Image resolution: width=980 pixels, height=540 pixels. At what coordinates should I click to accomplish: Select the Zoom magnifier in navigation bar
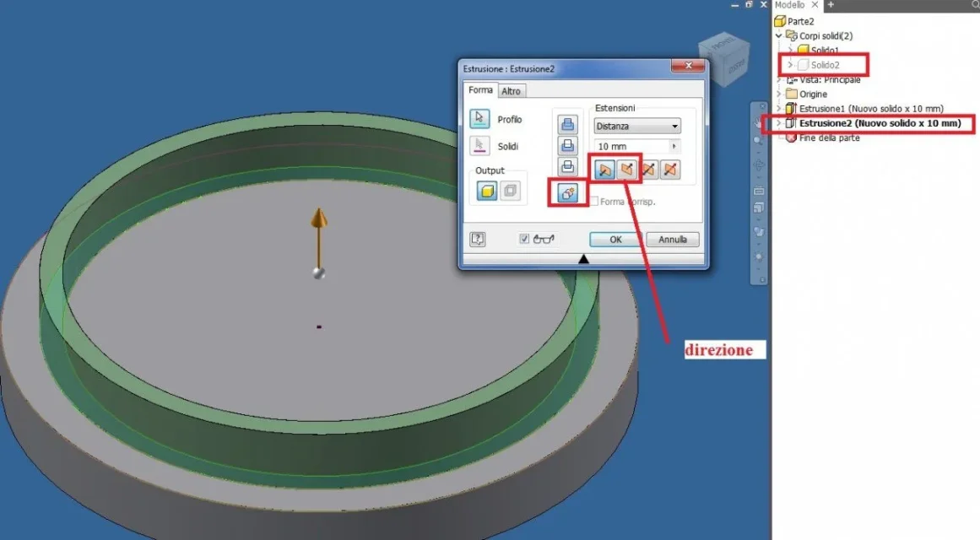click(x=759, y=141)
